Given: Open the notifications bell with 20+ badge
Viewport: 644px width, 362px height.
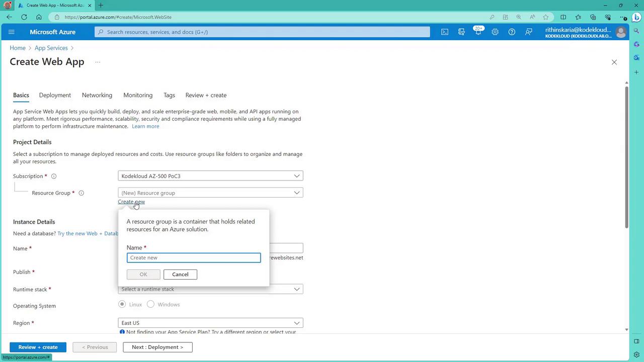Looking at the screenshot, I should (478, 32).
